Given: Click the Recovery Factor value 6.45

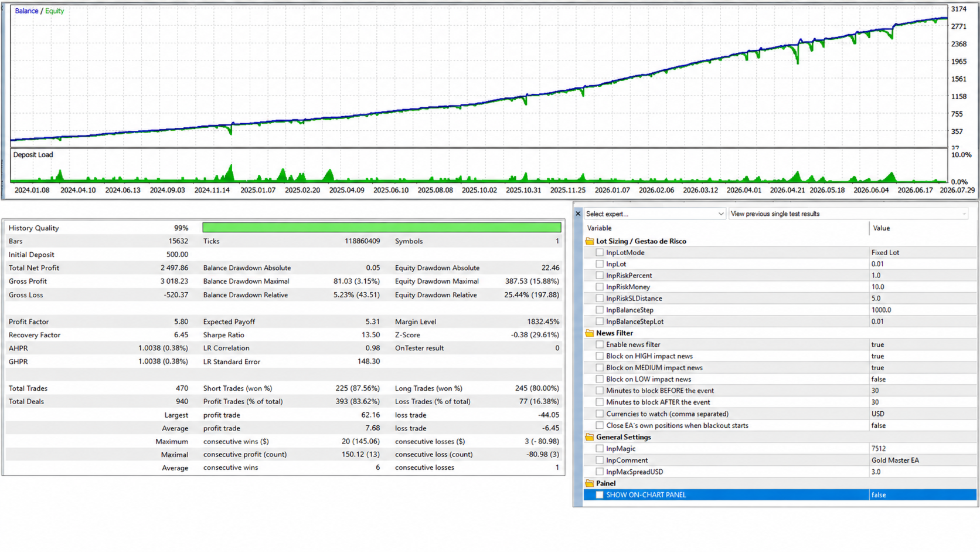Looking at the screenshot, I should (x=181, y=335).
